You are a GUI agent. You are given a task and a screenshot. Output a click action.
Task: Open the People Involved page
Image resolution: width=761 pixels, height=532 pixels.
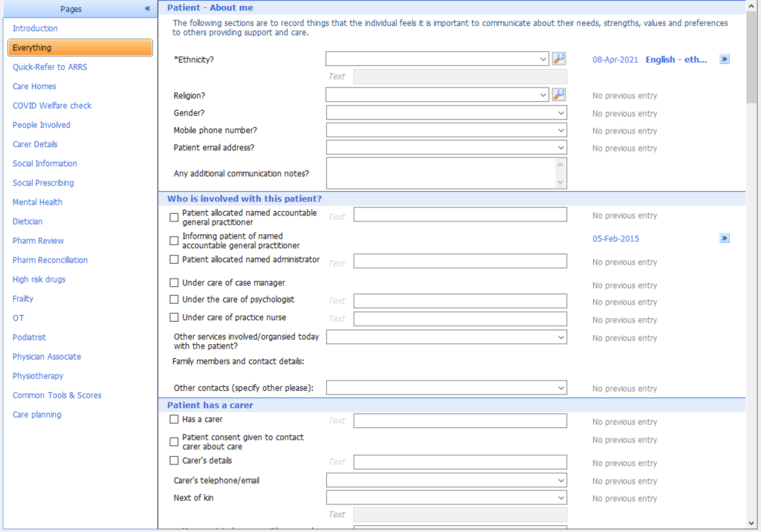pos(42,125)
